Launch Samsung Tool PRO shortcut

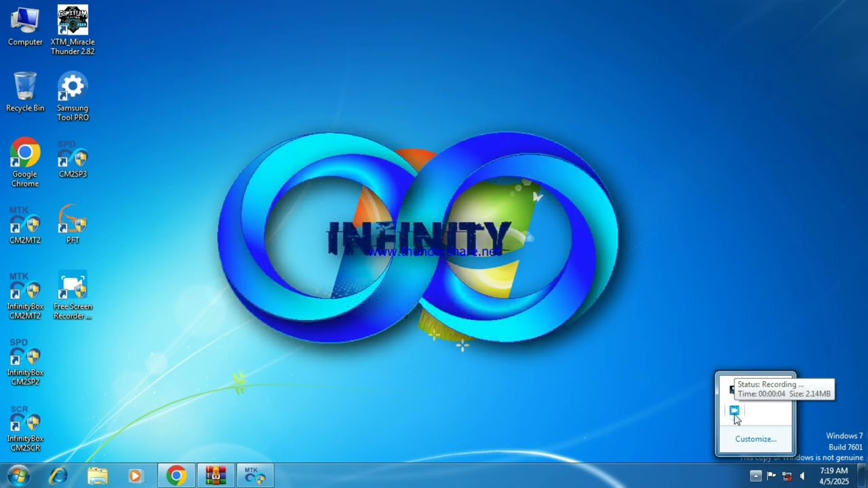(x=73, y=96)
